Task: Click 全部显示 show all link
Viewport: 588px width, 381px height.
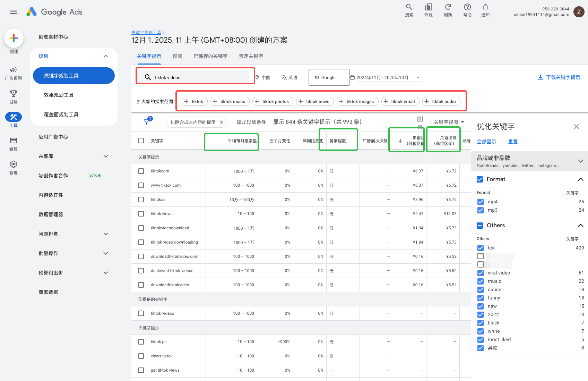Action: click(x=486, y=142)
